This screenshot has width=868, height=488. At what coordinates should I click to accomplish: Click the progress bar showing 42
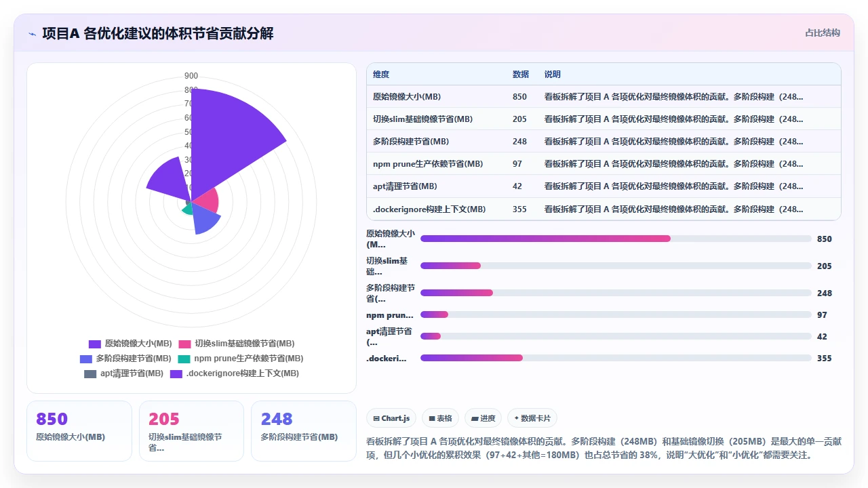(616, 336)
